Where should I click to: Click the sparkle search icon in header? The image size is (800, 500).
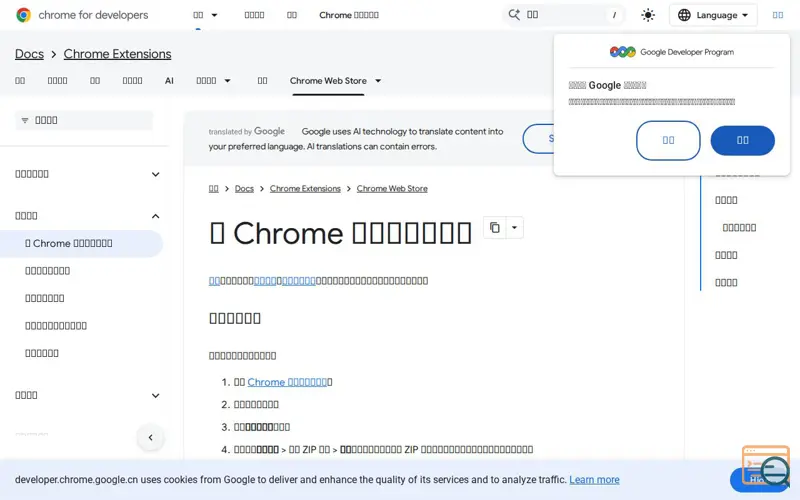coord(514,15)
